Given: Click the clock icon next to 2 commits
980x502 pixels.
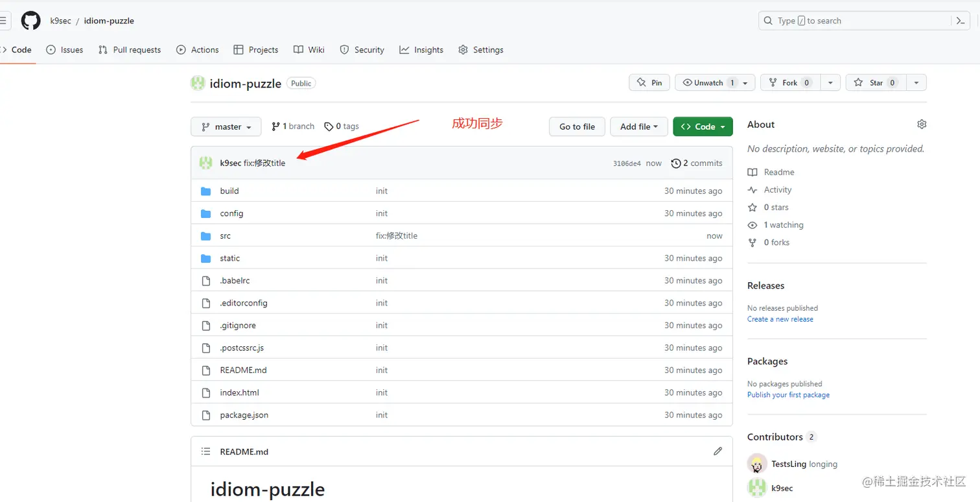Looking at the screenshot, I should [x=676, y=163].
